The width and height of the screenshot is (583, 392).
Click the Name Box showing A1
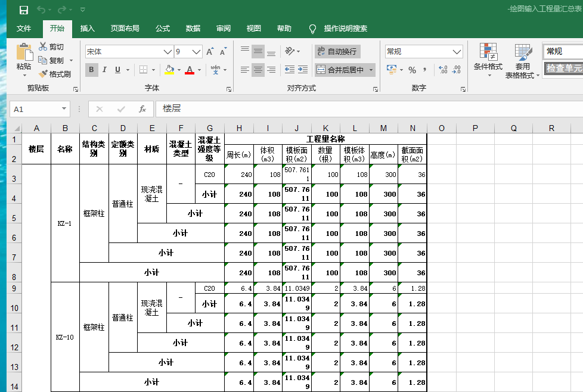[40, 109]
